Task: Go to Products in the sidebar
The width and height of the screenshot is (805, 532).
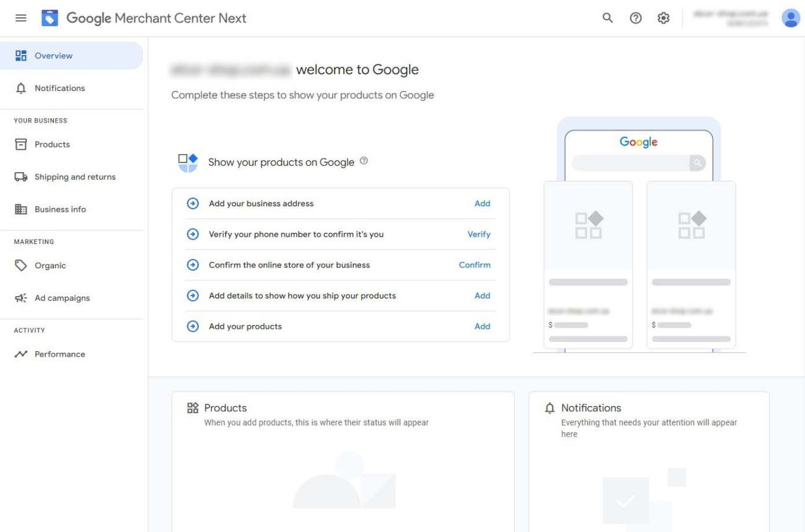Action: tap(52, 144)
